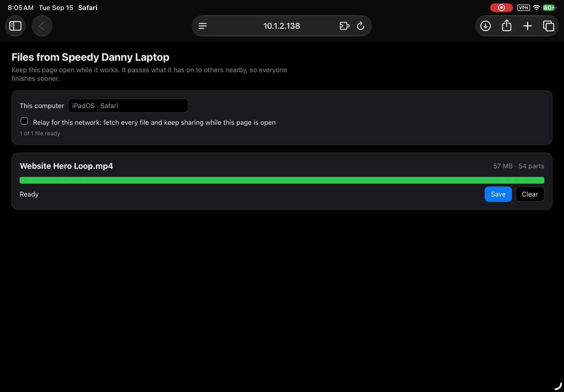
Task: Go back with the back arrow
Action: coord(42,26)
